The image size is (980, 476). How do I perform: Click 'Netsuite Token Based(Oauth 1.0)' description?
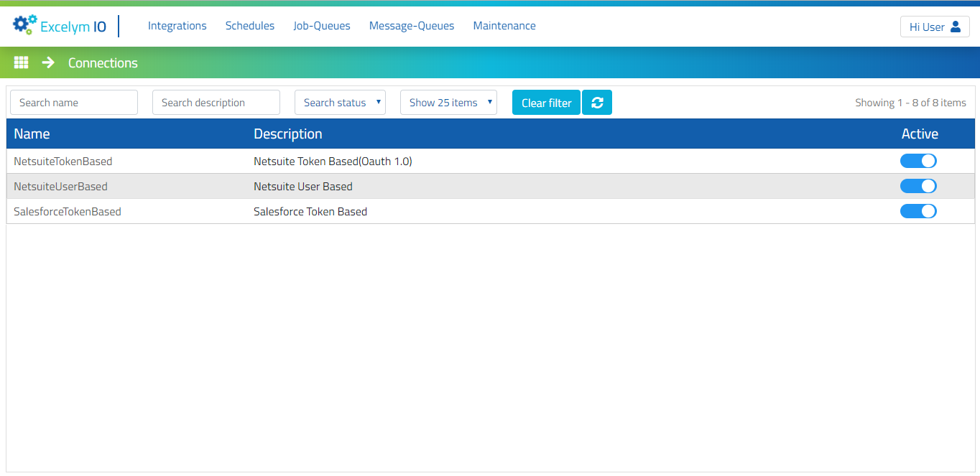click(333, 162)
